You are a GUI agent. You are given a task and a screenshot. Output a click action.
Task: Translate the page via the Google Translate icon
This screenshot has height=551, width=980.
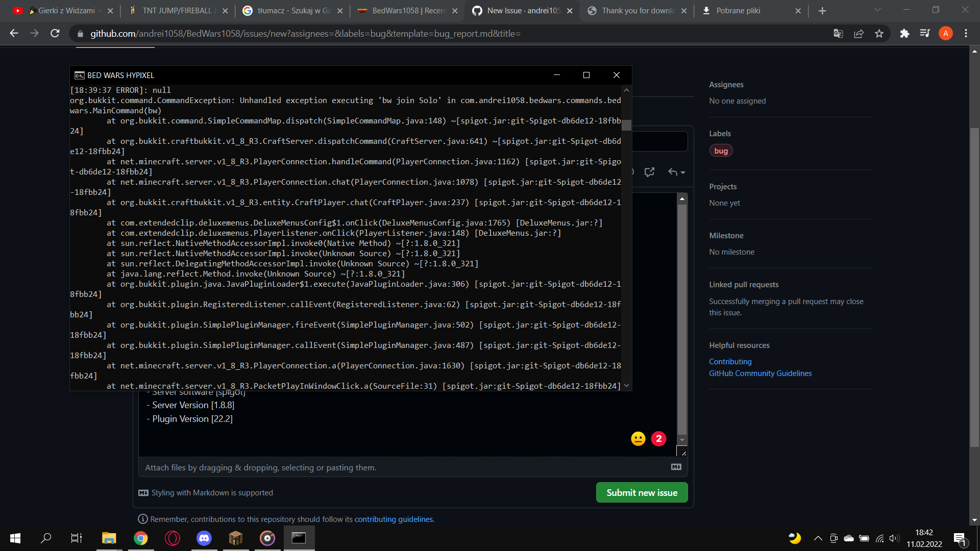pyautogui.click(x=838, y=33)
